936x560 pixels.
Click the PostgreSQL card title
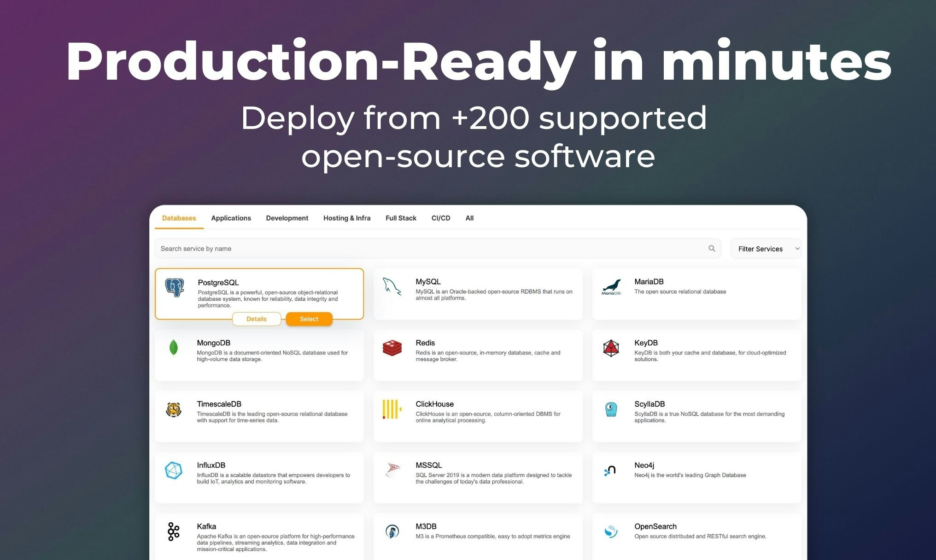(x=218, y=282)
